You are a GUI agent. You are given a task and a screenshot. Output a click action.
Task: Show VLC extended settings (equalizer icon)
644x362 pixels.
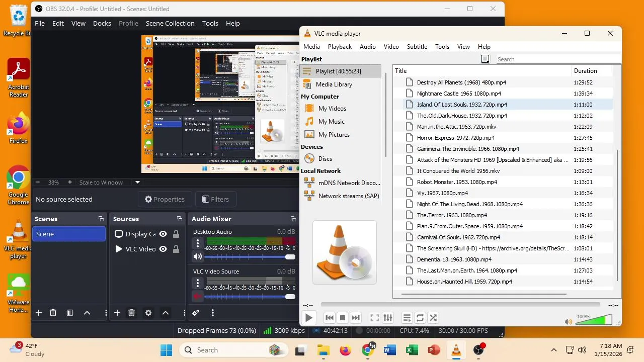coord(388,318)
